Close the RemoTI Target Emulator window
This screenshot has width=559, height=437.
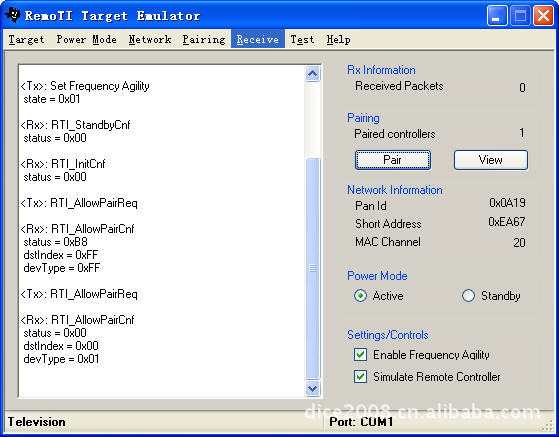point(543,16)
